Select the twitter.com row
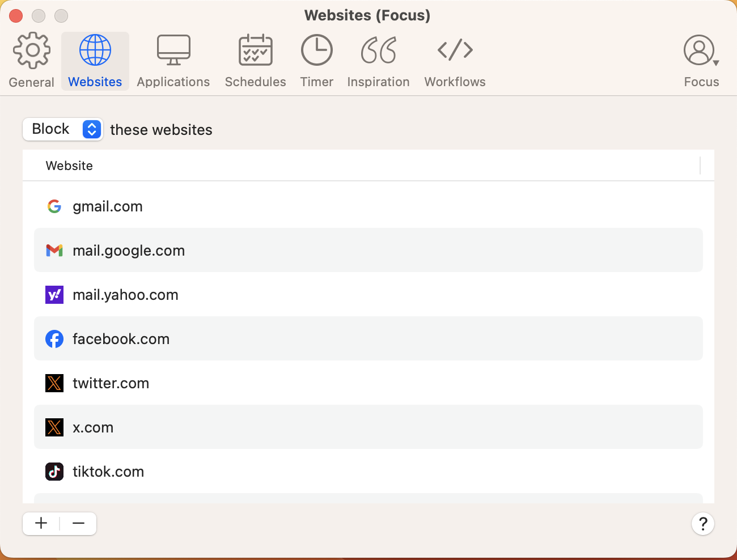The width and height of the screenshot is (737, 560). (369, 383)
